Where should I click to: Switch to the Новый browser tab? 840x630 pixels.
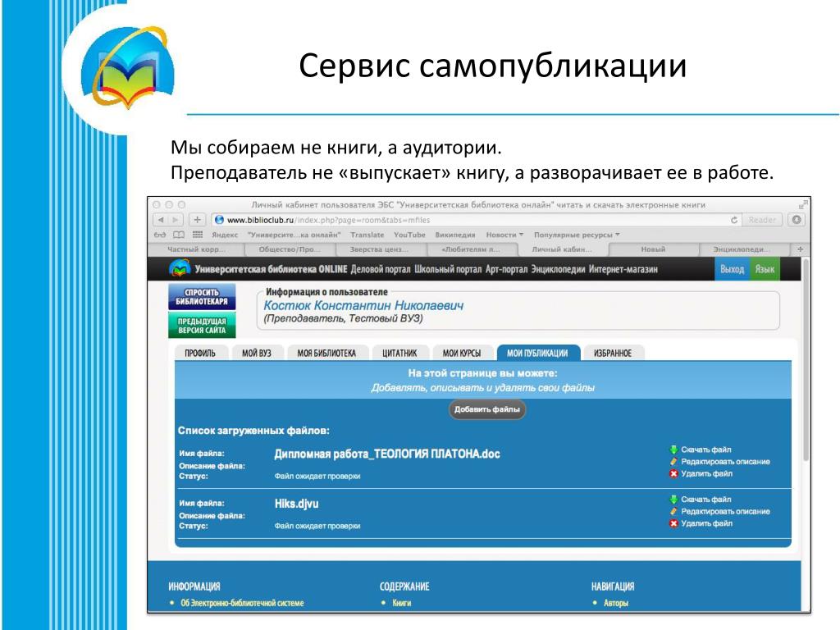pos(653,249)
